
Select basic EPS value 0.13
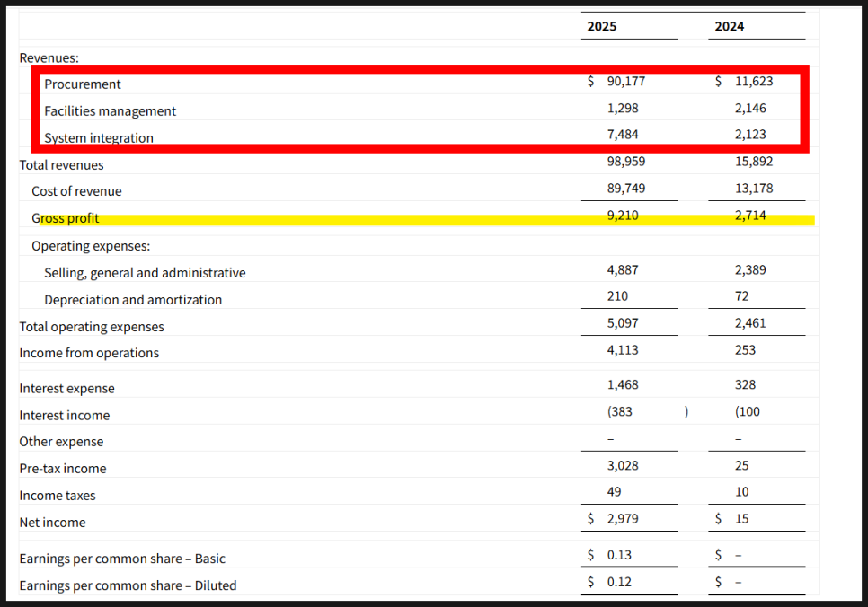[619, 555]
